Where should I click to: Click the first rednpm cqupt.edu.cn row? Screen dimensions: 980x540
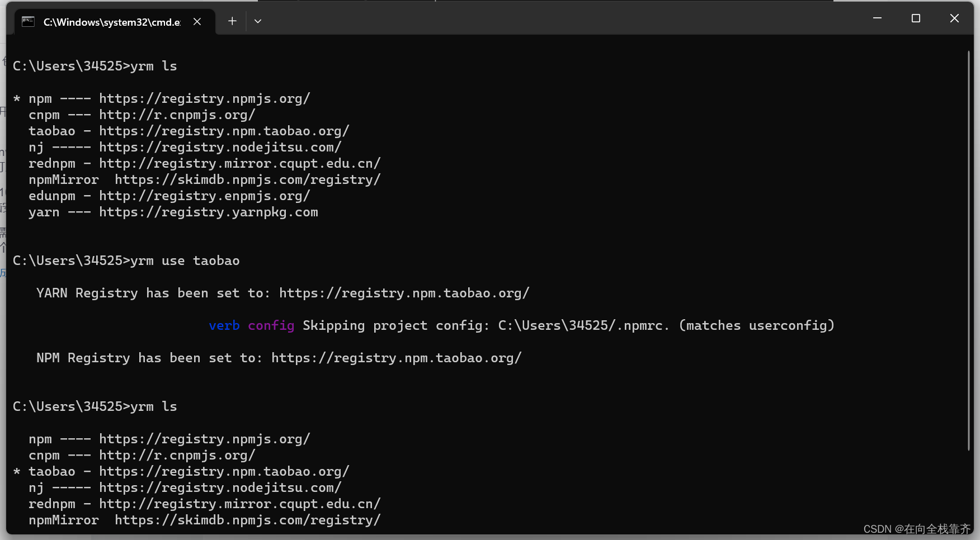tap(205, 164)
